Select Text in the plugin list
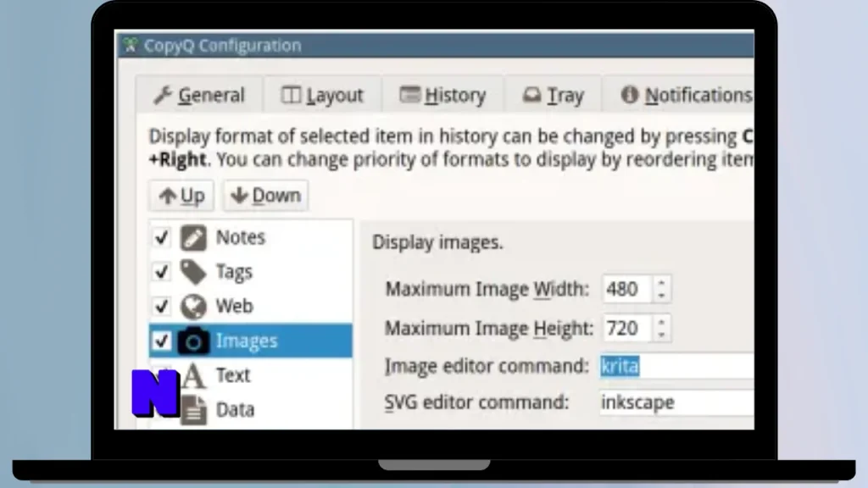868x488 pixels. [250, 375]
